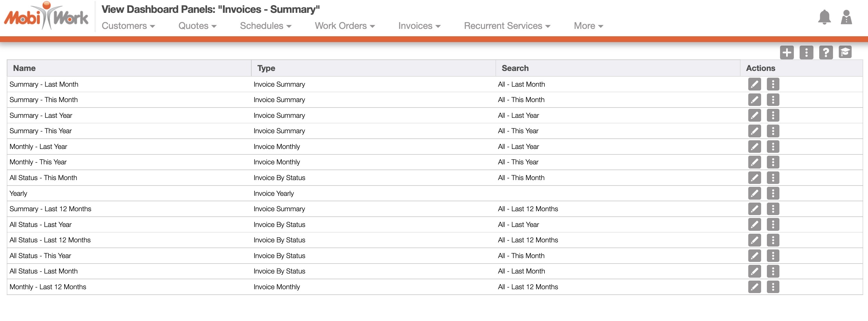Open the notifications bell icon
868x321 pixels.
click(824, 17)
